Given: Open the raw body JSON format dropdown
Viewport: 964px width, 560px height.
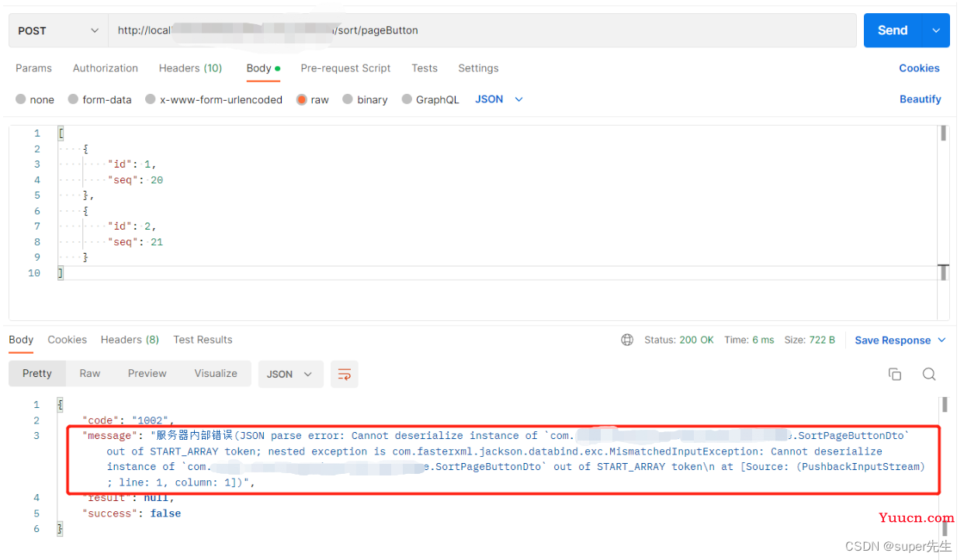Looking at the screenshot, I should pyautogui.click(x=499, y=99).
